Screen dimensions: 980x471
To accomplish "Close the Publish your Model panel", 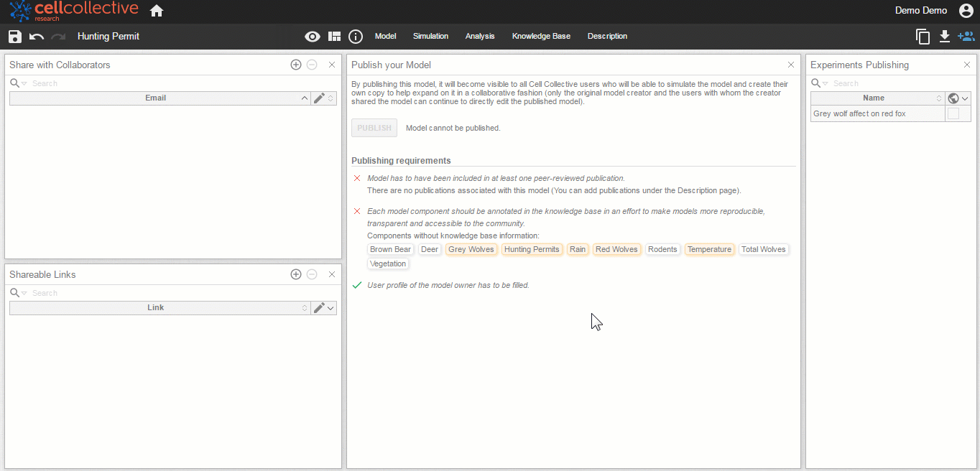I will 791,65.
